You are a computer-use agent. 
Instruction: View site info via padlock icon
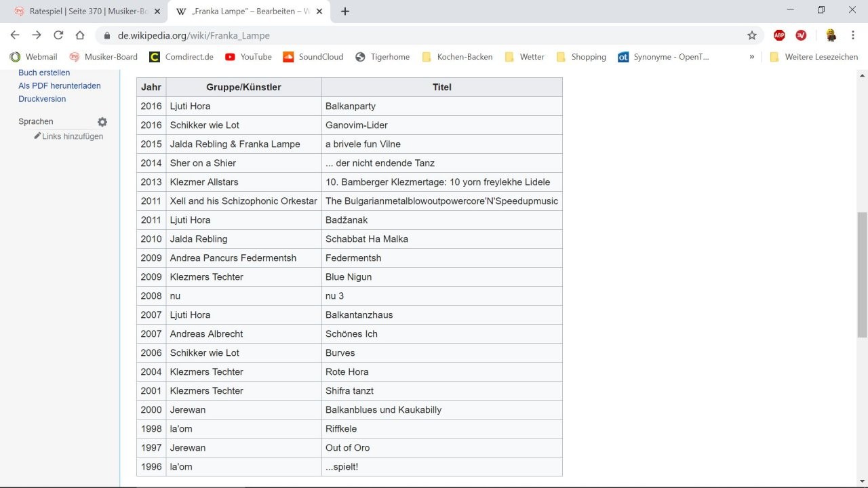pyautogui.click(x=106, y=35)
